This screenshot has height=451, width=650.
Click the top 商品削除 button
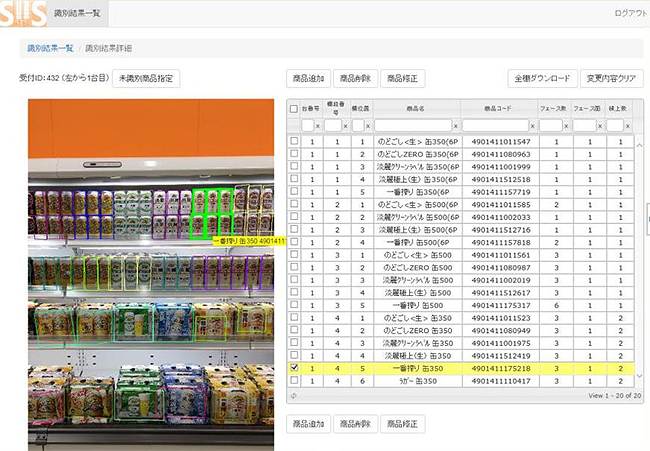click(x=355, y=78)
